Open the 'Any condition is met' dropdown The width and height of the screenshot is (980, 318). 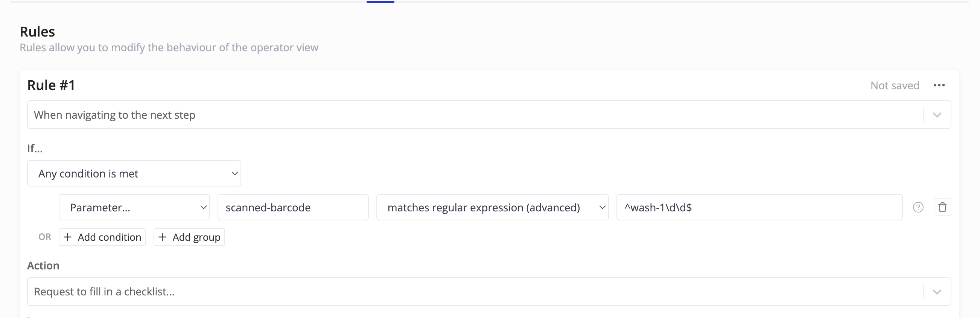(134, 173)
